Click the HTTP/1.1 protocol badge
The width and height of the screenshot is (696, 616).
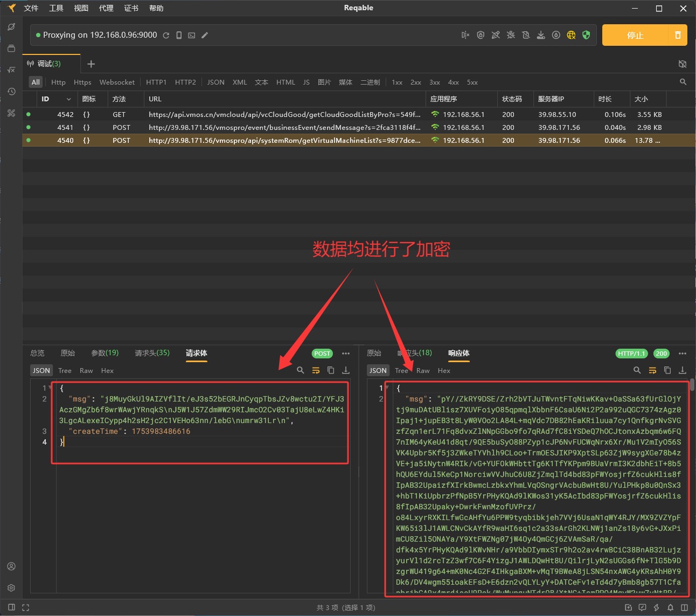pyautogui.click(x=631, y=354)
